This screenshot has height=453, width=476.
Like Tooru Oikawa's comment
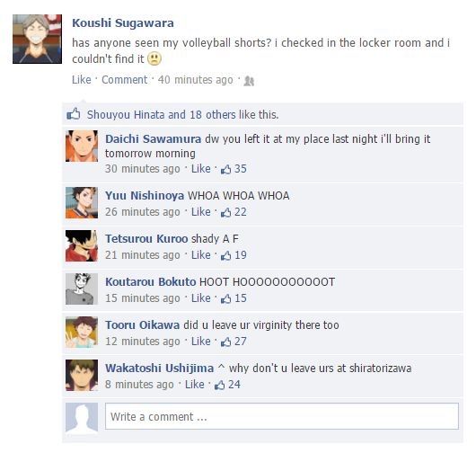click(200, 342)
